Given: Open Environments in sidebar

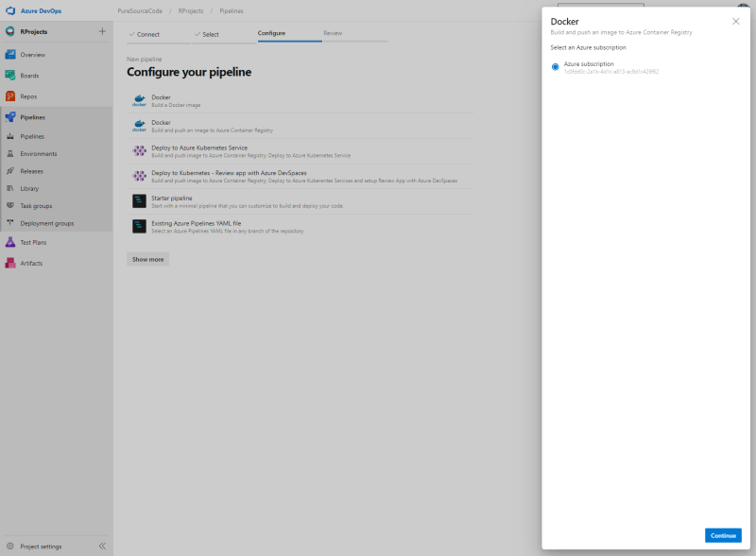Looking at the screenshot, I should 39,154.
